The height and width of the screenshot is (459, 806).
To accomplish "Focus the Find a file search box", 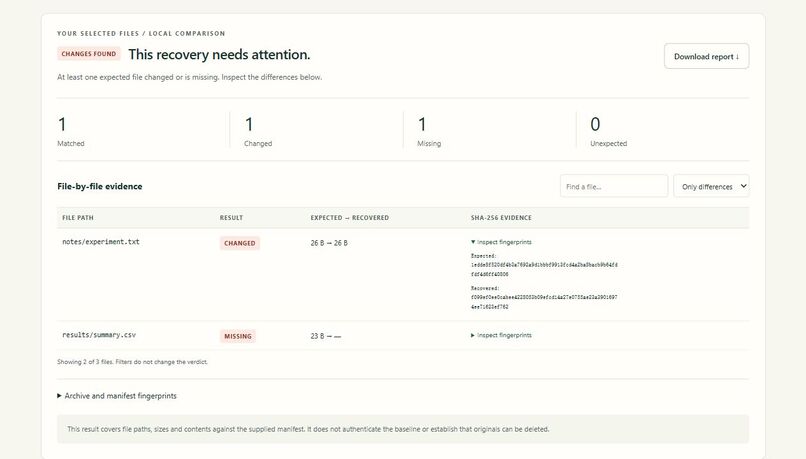I will 614,186.
